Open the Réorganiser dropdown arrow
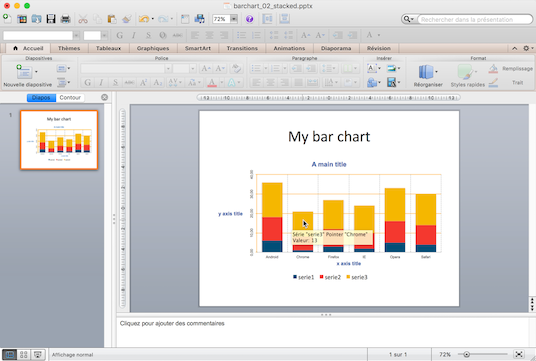Image resolution: width=536 pixels, height=361 pixels. point(436,72)
